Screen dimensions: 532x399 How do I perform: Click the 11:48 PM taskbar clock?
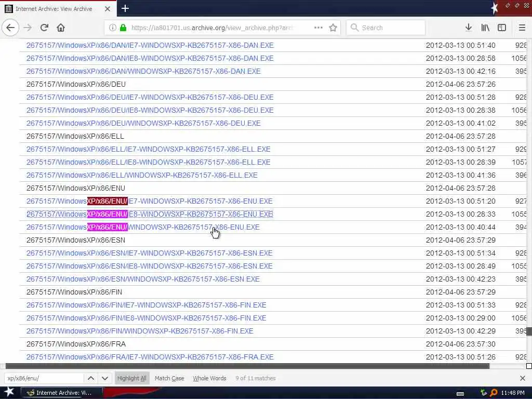[513, 393]
